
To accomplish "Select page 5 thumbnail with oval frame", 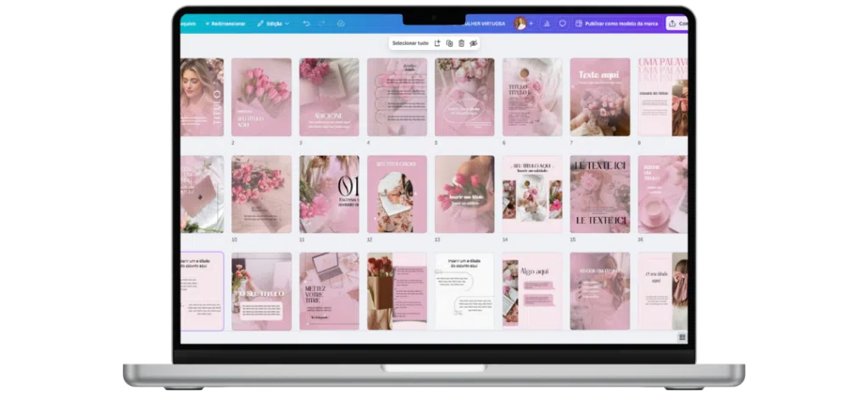I will [465, 97].
